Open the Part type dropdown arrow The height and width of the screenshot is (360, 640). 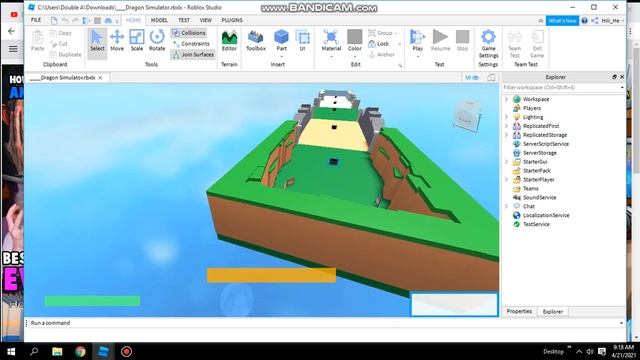pyautogui.click(x=281, y=57)
